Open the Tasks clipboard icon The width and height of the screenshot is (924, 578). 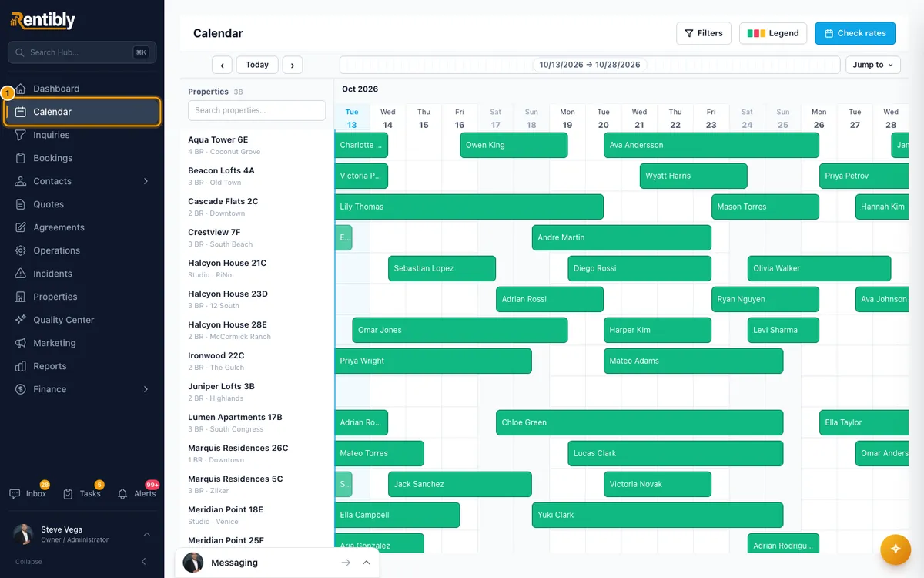point(69,494)
